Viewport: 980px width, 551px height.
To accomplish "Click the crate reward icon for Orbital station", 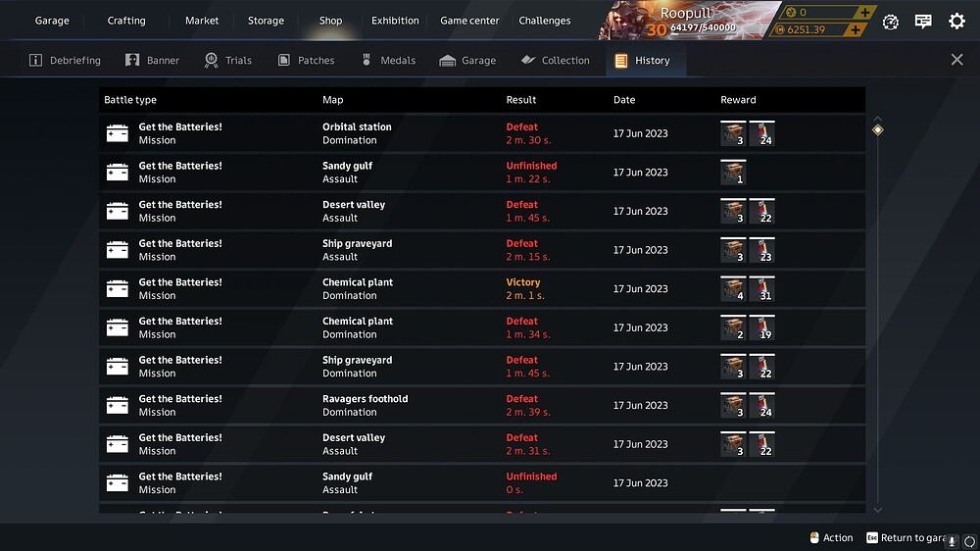I will (733, 133).
